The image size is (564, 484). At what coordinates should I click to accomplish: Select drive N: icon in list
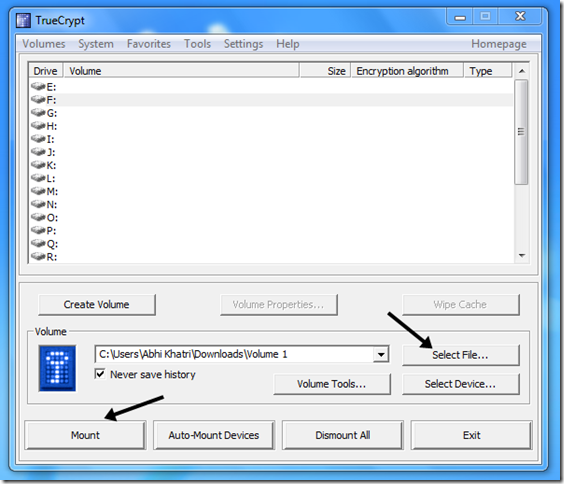pyautogui.click(x=38, y=204)
